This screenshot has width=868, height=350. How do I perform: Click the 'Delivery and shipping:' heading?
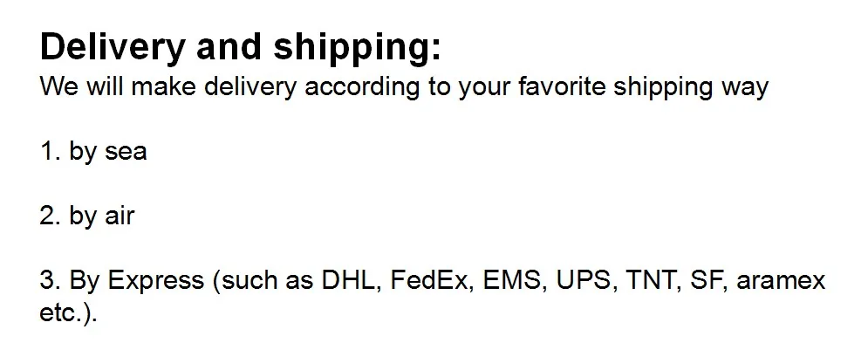tap(241, 49)
